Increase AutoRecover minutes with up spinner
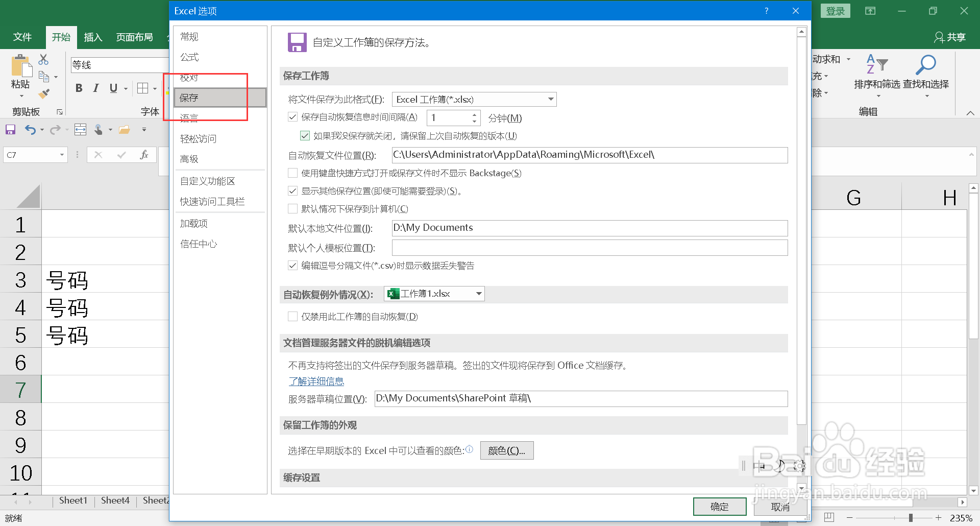 (475, 114)
